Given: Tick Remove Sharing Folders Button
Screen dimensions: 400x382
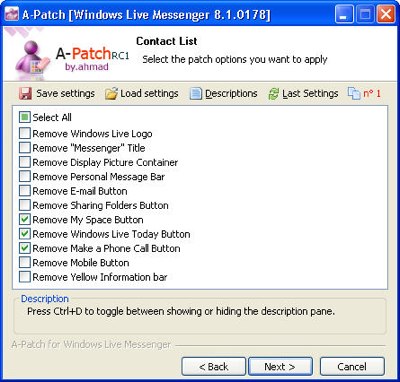Looking at the screenshot, I should click(25, 205).
